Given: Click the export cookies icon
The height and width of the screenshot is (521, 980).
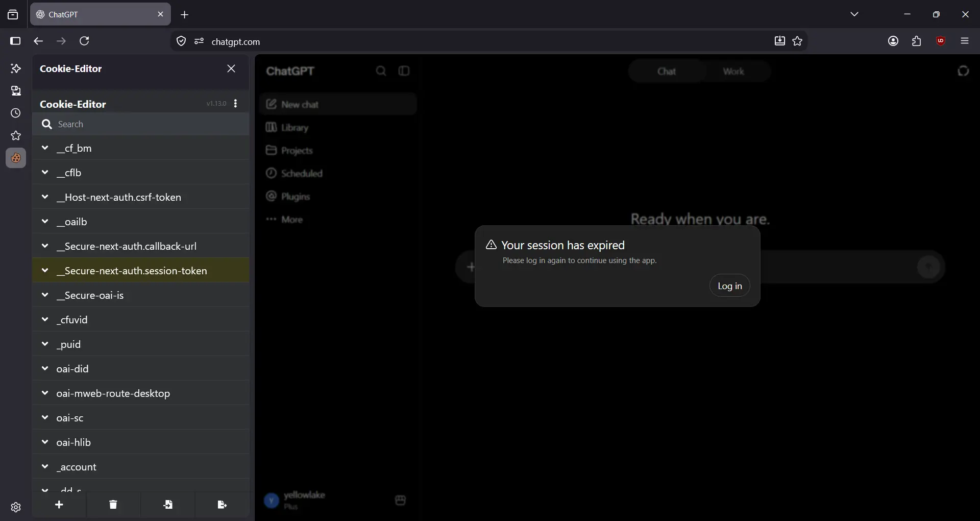Looking at the screenshot, I should [x=222, y=505].
